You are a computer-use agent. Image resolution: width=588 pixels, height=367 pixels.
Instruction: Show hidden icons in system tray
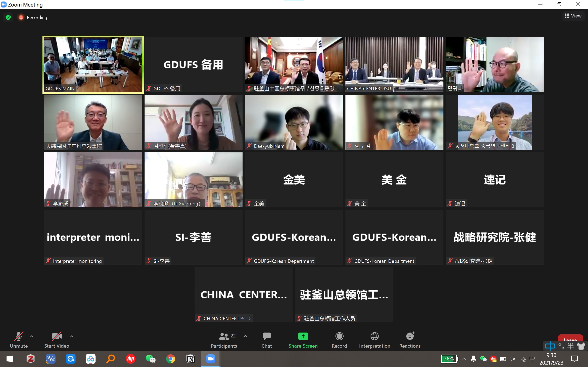tap(464, 359)
